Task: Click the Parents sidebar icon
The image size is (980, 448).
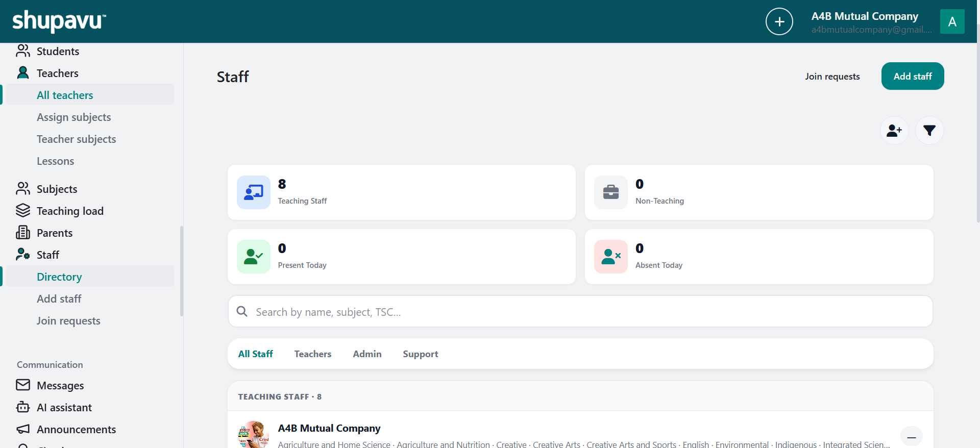Action: coord(23,233)
